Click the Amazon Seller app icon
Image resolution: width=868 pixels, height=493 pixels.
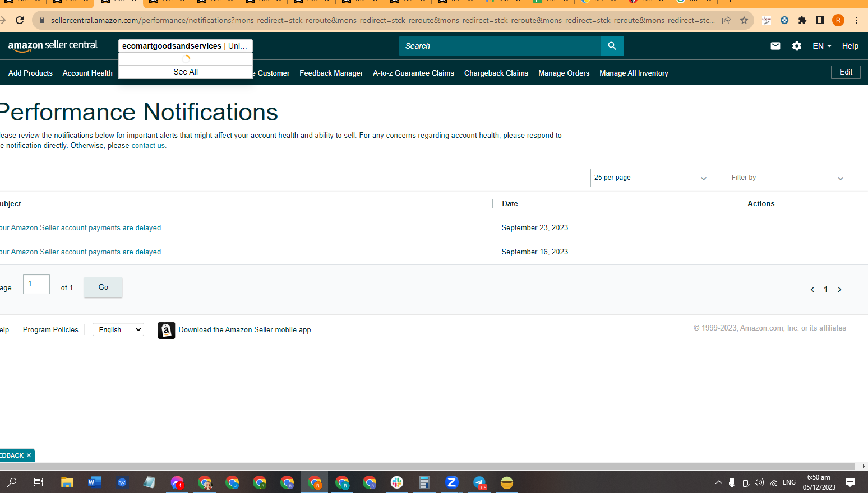pyautogui.click(x=167, y=331)
